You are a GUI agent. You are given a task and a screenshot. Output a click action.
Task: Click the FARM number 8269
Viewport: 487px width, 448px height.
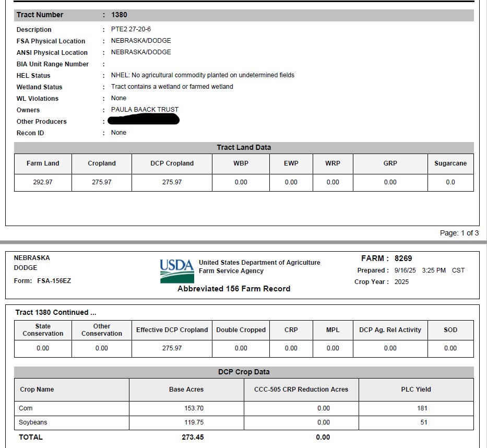[x=403, y=258]
